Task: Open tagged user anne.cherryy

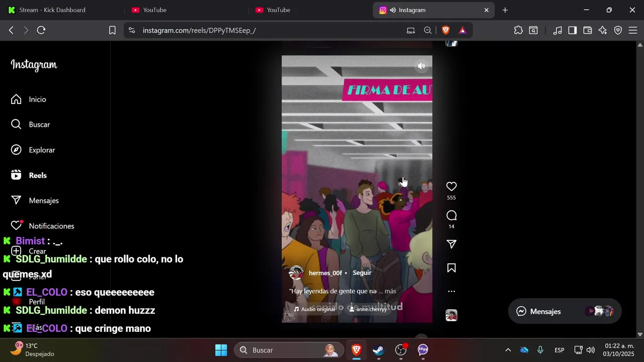Action: coord(368,309)
